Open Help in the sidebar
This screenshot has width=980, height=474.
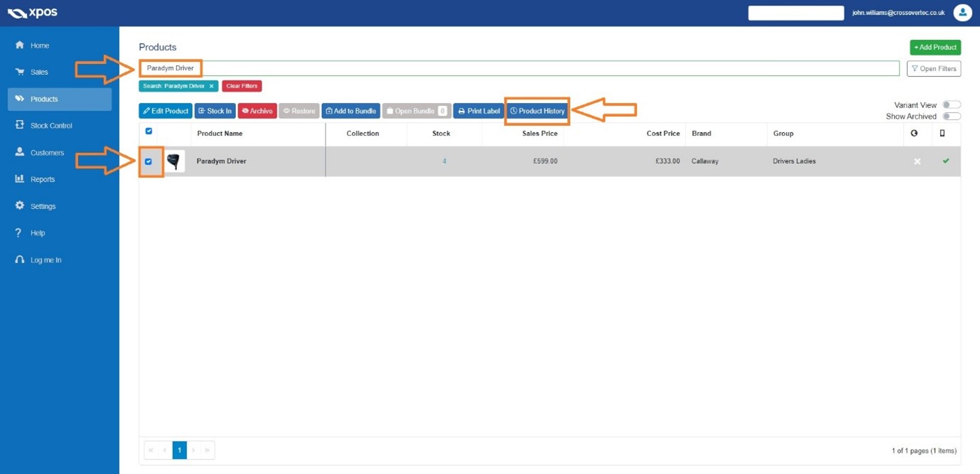tap(60, 233)
